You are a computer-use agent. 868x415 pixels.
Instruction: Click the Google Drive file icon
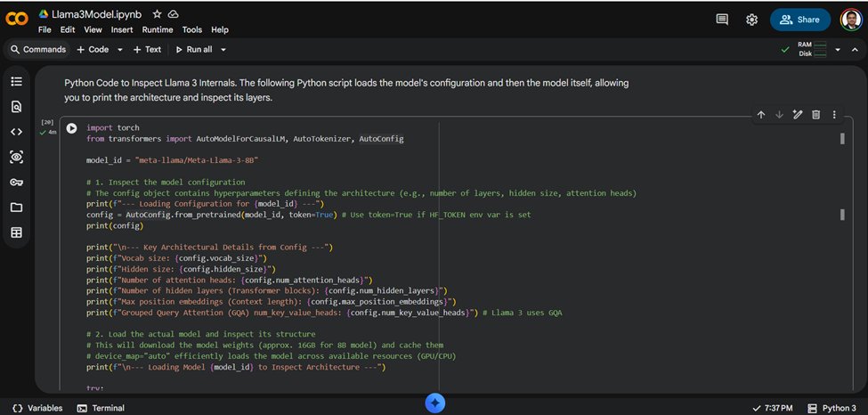[x=44, y=14]
